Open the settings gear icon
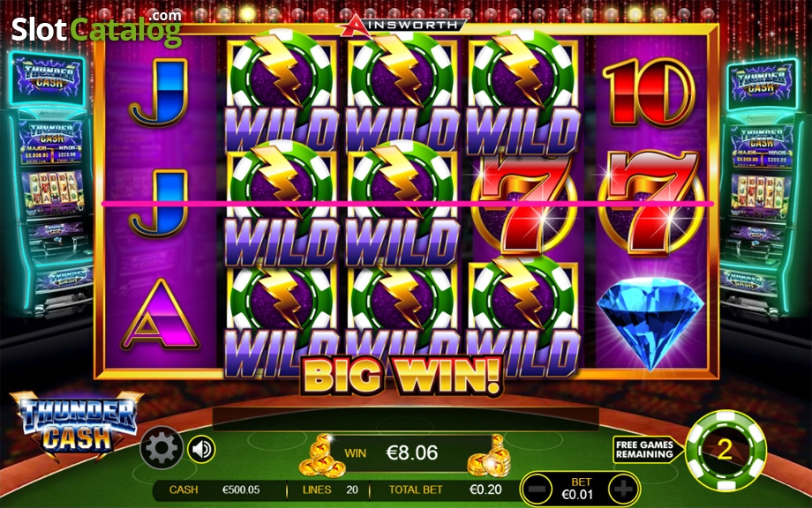 coord(161,448)
